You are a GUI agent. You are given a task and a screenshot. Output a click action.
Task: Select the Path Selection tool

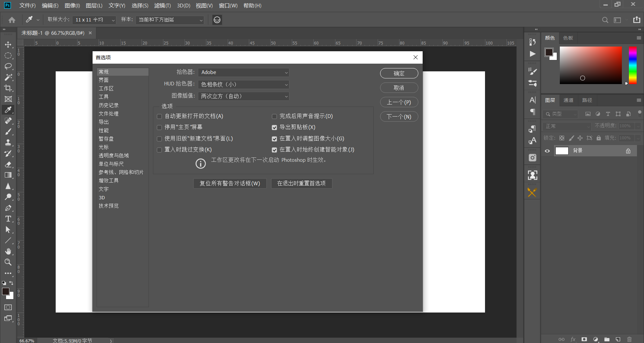(x=8, y=230)
